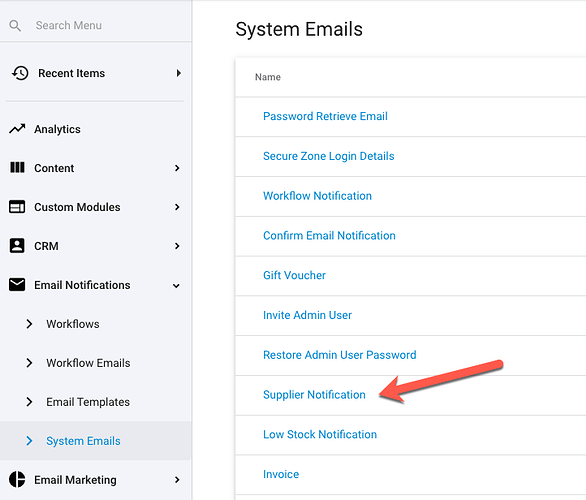Click the Analytics trend line icon
Image resolution: width=586 pixels, height=500 pixels.
pos(17,129)
